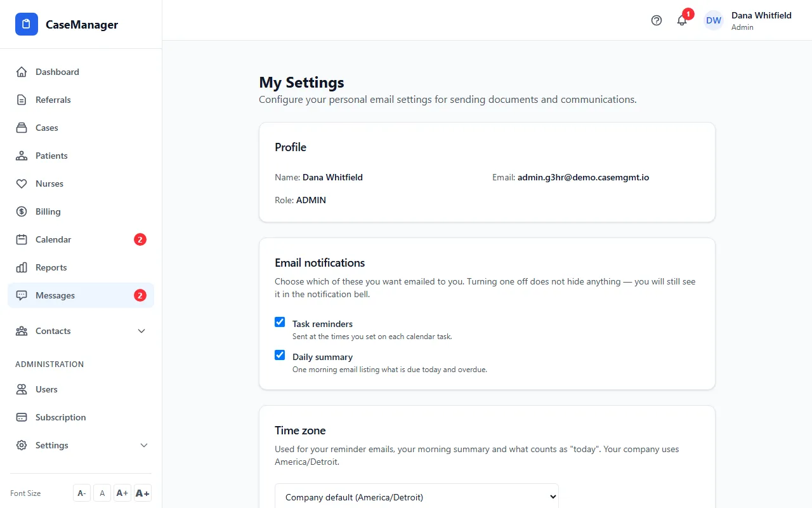This screenshot has height=508, width=812.
Task: Open the Users menu item
Action: click(81, 389)
